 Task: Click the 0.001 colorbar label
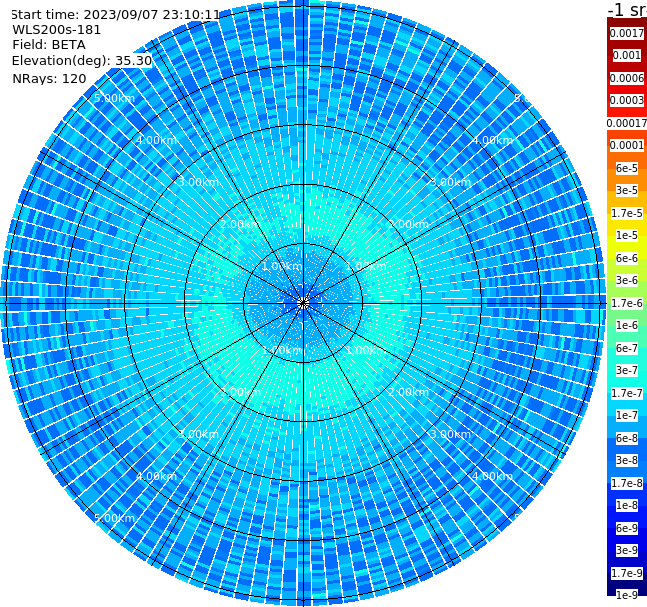(626, 55)
